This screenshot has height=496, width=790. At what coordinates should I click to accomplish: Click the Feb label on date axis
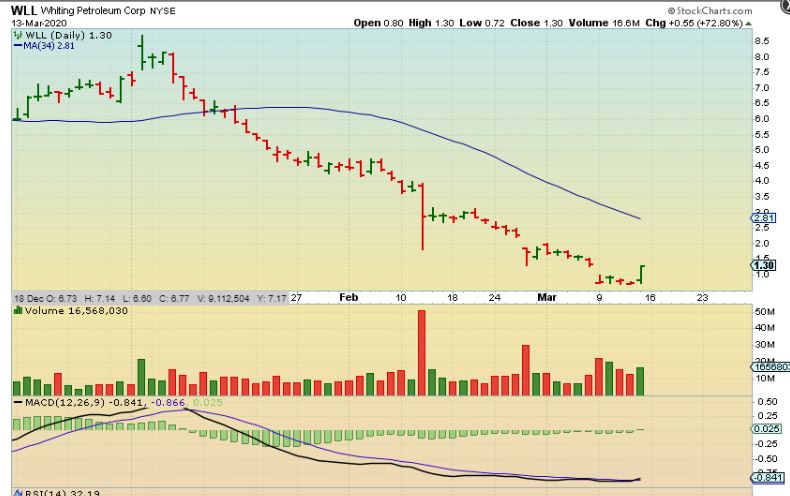(x=349, y=297)
